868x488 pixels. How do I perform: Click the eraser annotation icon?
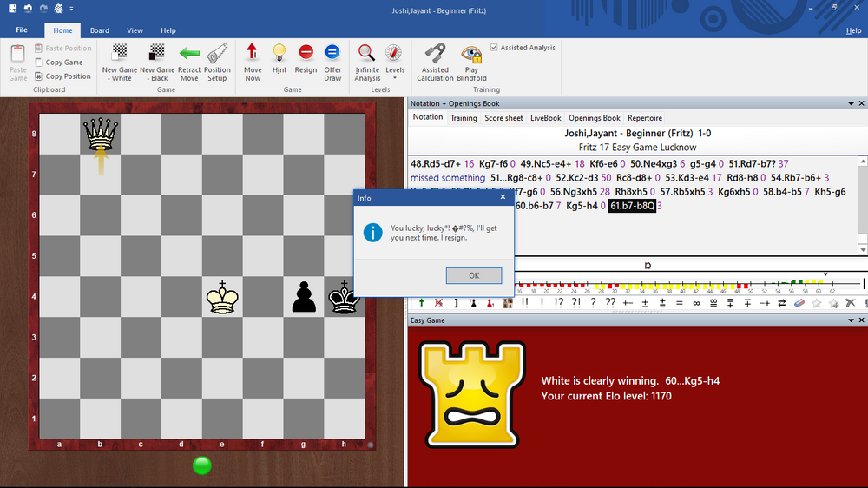pos(799,303)
